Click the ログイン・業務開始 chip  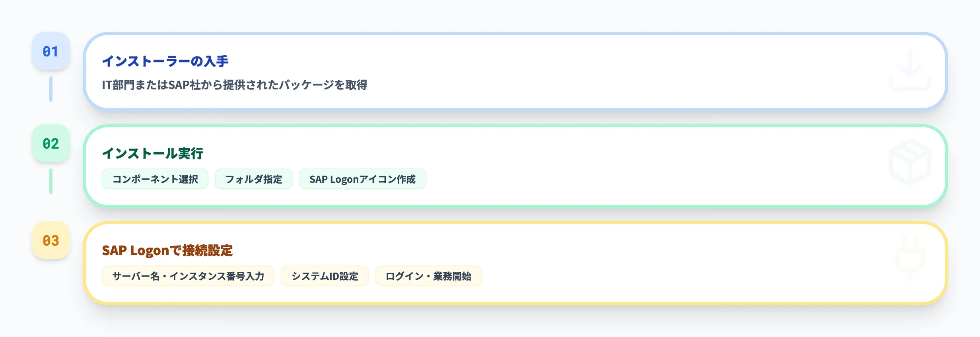point(429,276)
